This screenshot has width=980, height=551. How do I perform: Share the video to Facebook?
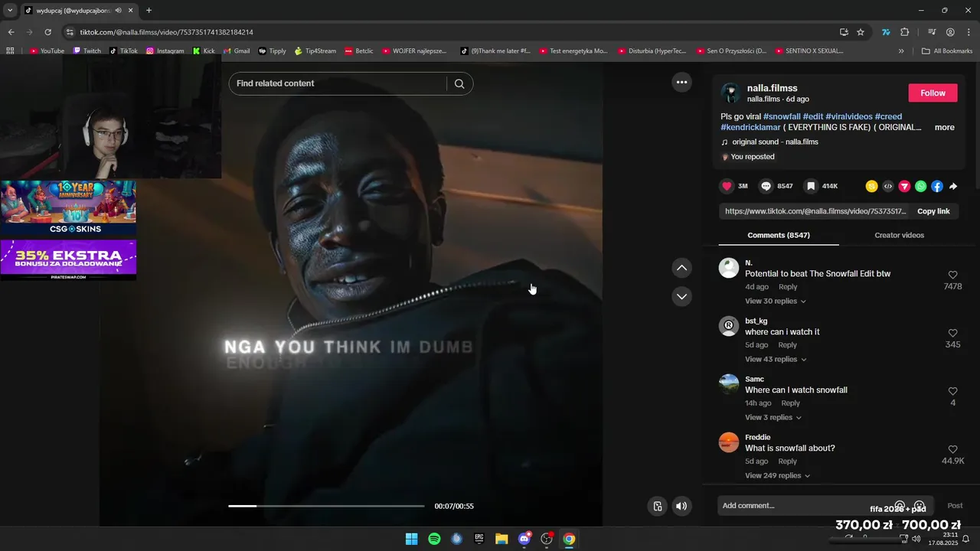tap(937, 186)
